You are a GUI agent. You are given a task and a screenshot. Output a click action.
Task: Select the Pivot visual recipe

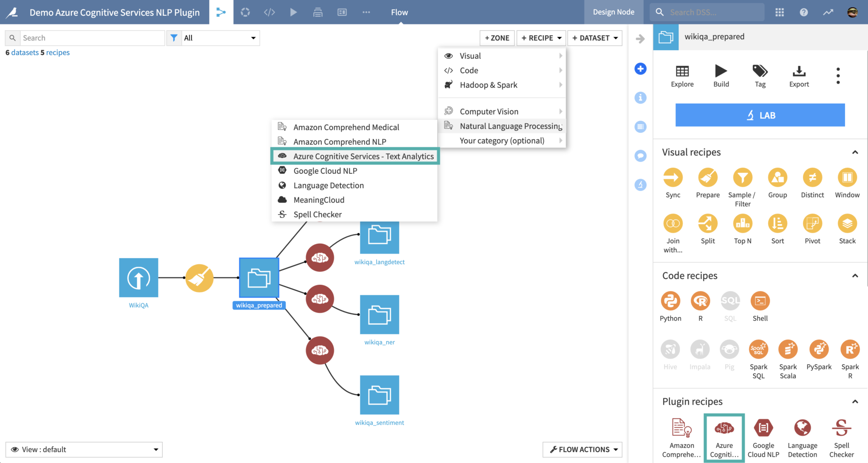[x=812, y=223]
